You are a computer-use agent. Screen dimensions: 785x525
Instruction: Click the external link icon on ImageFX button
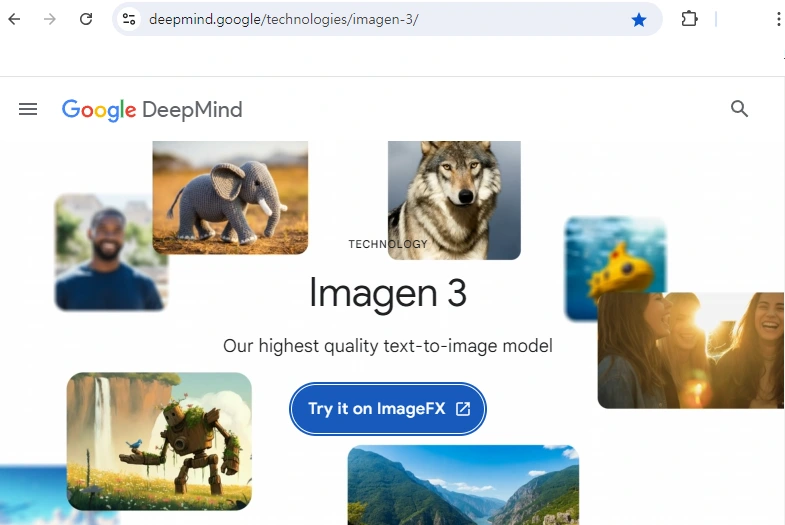(463, 409)
